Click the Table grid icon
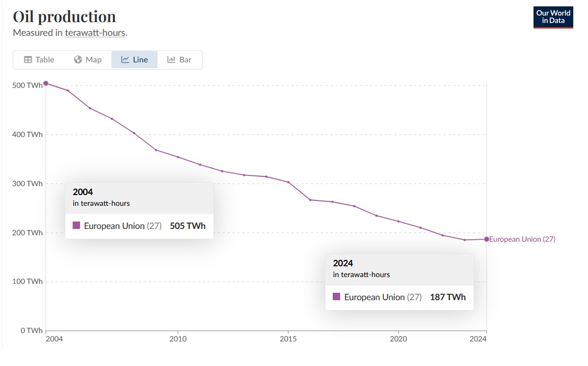Image resolution: width=588 pixels, height=366 pixels. 28,59
